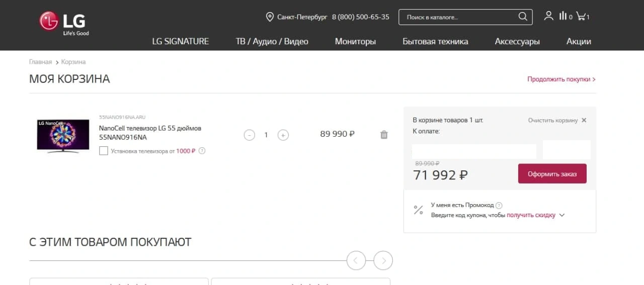The width and height of the screenshot is (644, 285).
Task: Increase TV quantity with plus button
Action: pos(283,135)
